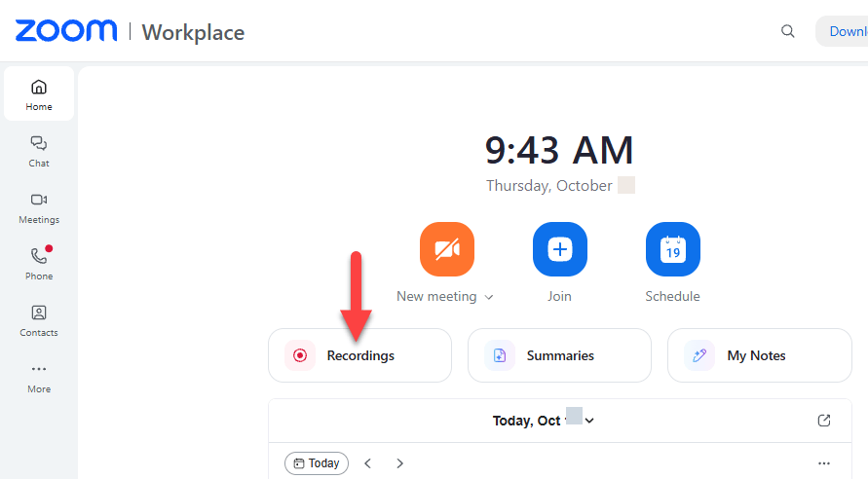This screenshot has height=479, width=868.
Task: Click the 9:43 AM clock text
Action: point(559,151)
